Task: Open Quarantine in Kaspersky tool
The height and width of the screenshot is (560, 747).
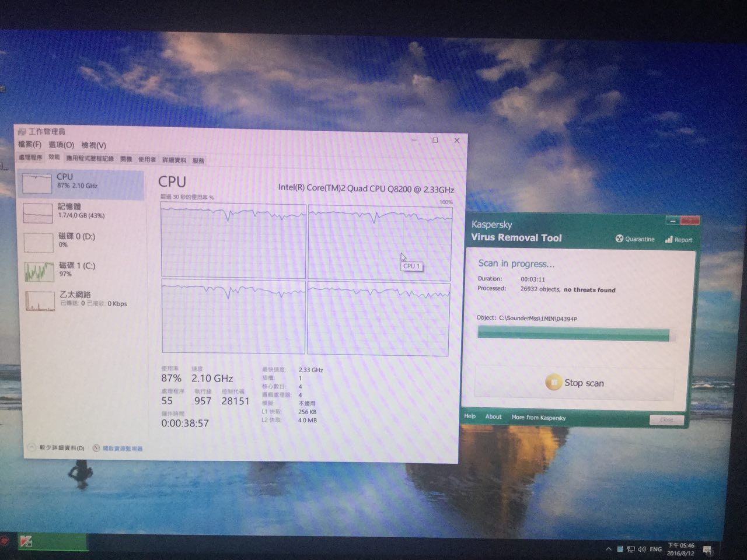Action: click(x=635, y=239)
